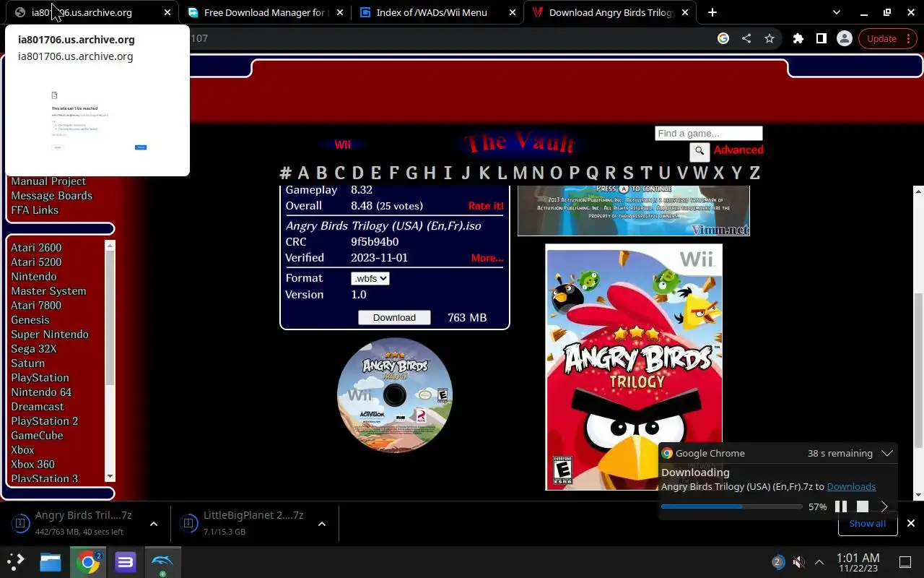Open the Format .wbfs dropdown
The height and width of the screenshot is (578, 924).
tap(370, 278)
